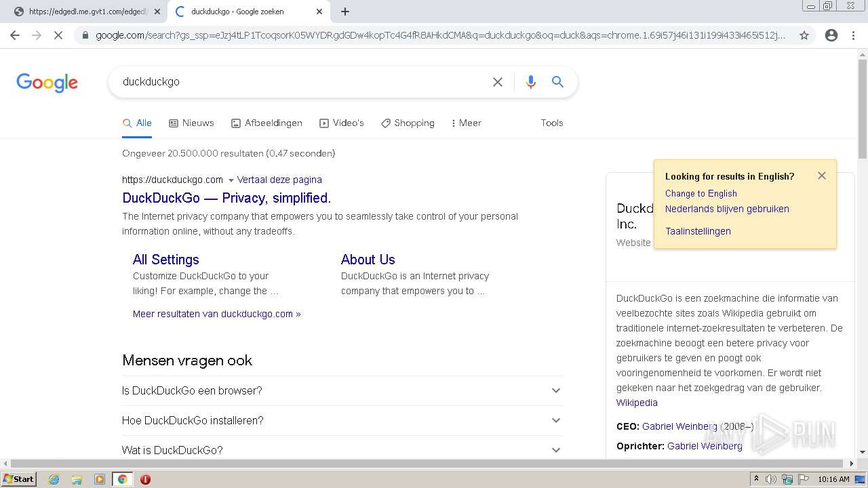
Task: Click Change to English link
Action: pyautogui.click(x=701, y=193)
